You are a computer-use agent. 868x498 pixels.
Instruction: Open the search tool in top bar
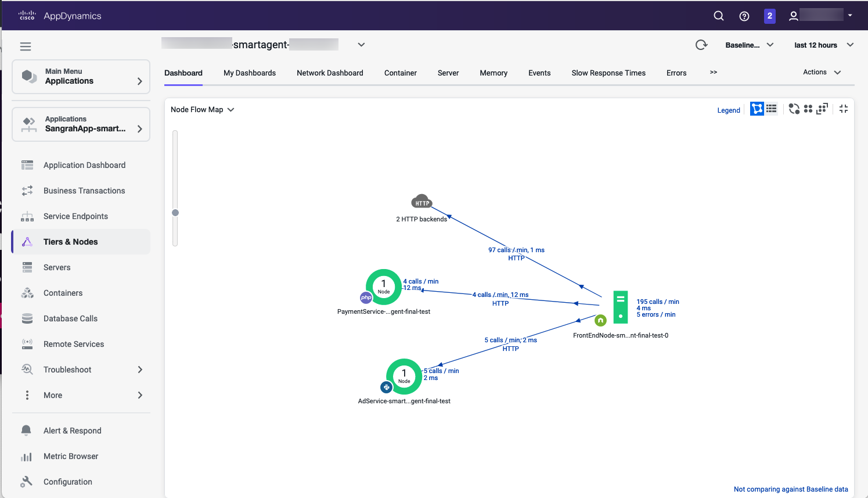pyautogui.click(x=719, y=16)
